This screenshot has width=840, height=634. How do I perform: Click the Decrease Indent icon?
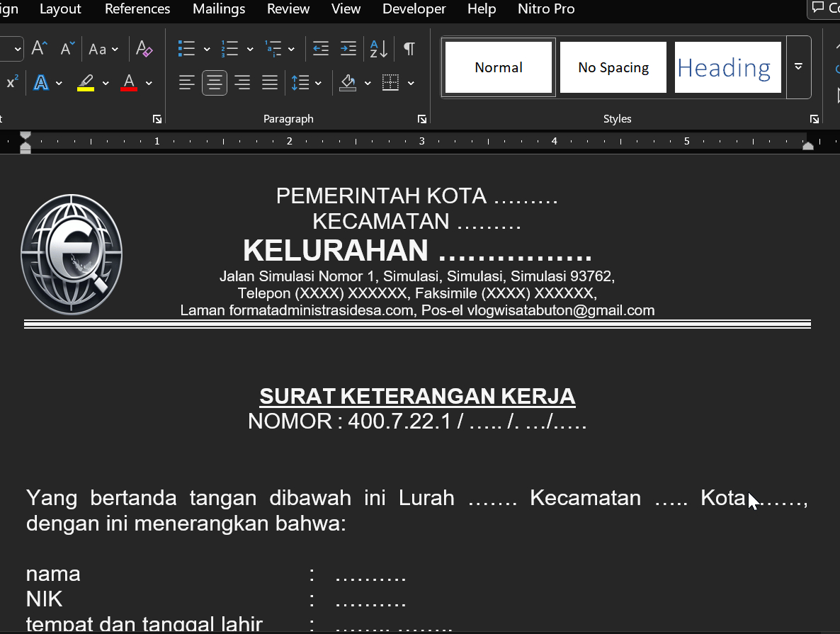pyautogui.click(x=321, y=49)
